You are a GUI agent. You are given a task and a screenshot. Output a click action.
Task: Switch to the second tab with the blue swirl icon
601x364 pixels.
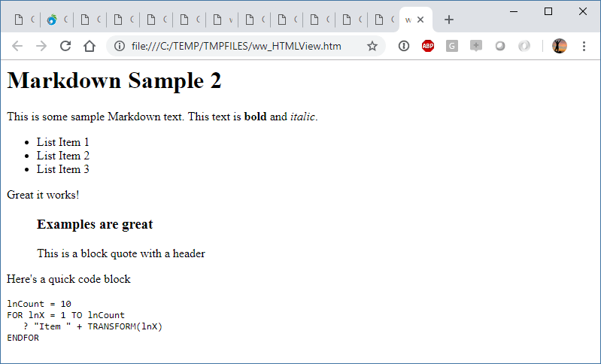pos(56,20)
